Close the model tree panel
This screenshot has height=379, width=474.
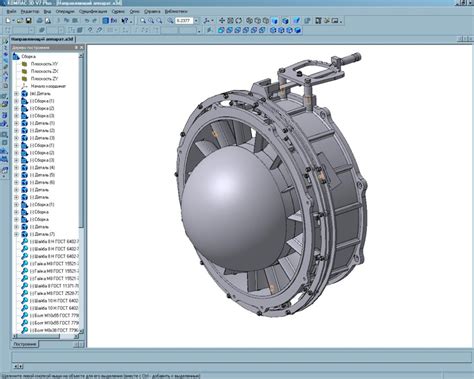click(x=82, y=48)
